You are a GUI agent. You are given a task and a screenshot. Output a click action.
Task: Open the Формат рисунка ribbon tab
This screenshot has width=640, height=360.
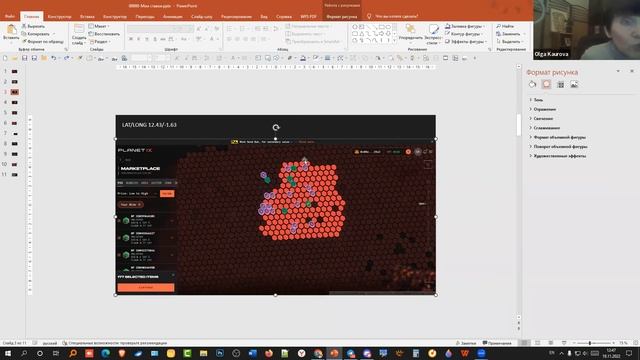[x=342, y=17]
